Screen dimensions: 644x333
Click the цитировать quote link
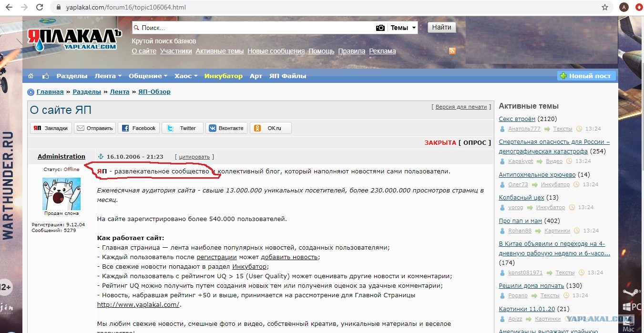194,156
